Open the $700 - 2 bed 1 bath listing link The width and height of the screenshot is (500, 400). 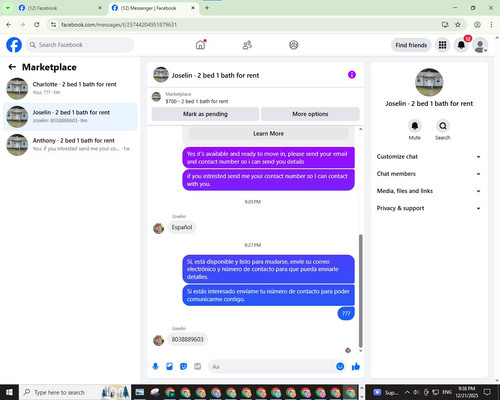tap(197, 101)
